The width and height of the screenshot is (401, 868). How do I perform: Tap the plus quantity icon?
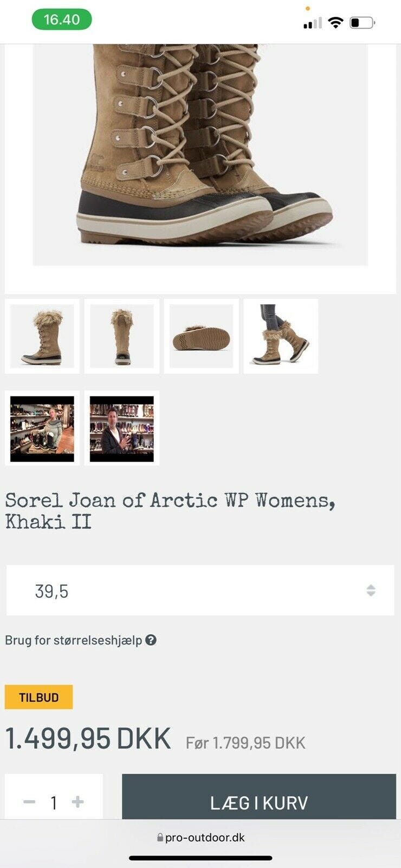pos(77,802)
